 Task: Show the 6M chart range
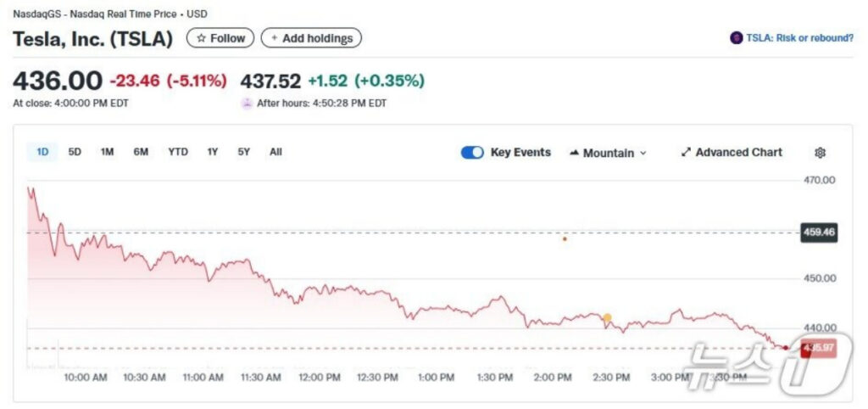point(141,152)
